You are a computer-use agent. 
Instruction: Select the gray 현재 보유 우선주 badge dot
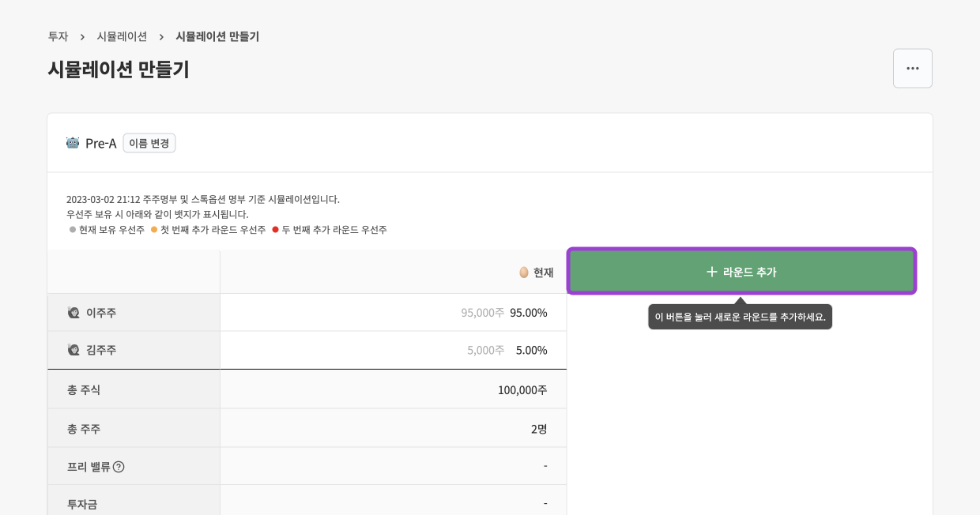point(72,230)
